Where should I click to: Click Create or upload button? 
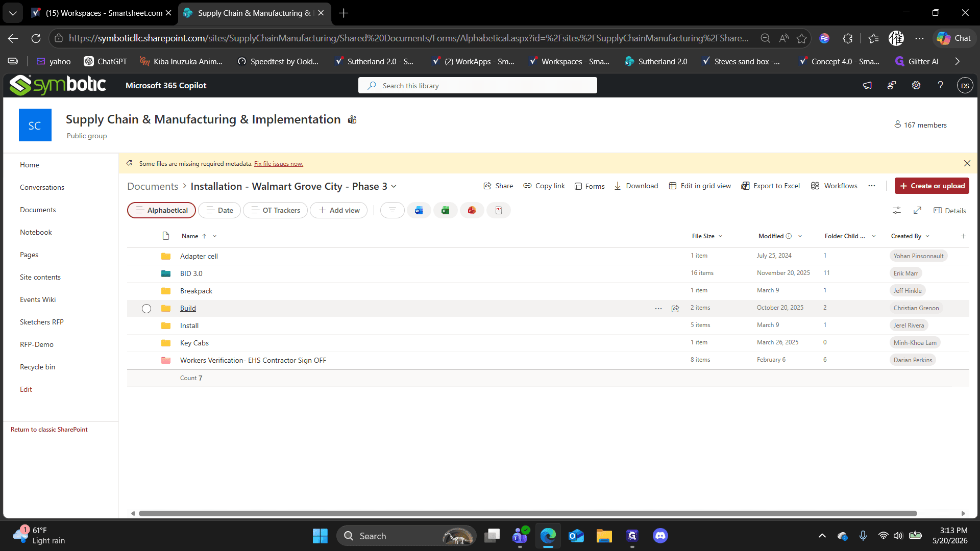(932, 186)
